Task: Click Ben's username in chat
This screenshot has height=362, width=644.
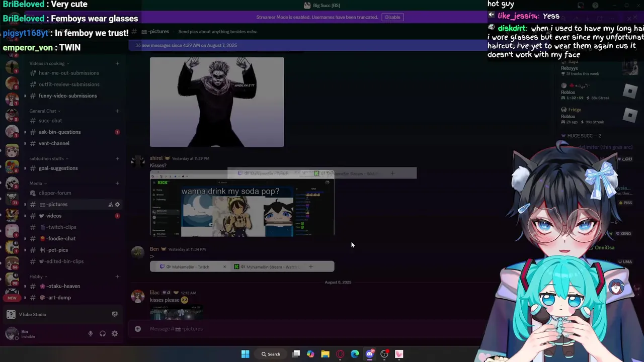Action: click(154, 249)
